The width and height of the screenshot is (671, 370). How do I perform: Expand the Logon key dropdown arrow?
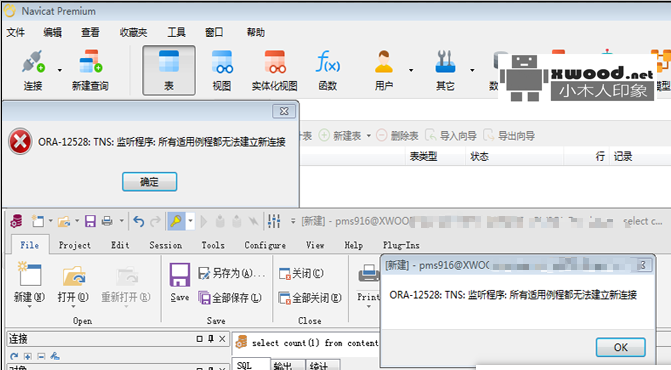[190, 221]
